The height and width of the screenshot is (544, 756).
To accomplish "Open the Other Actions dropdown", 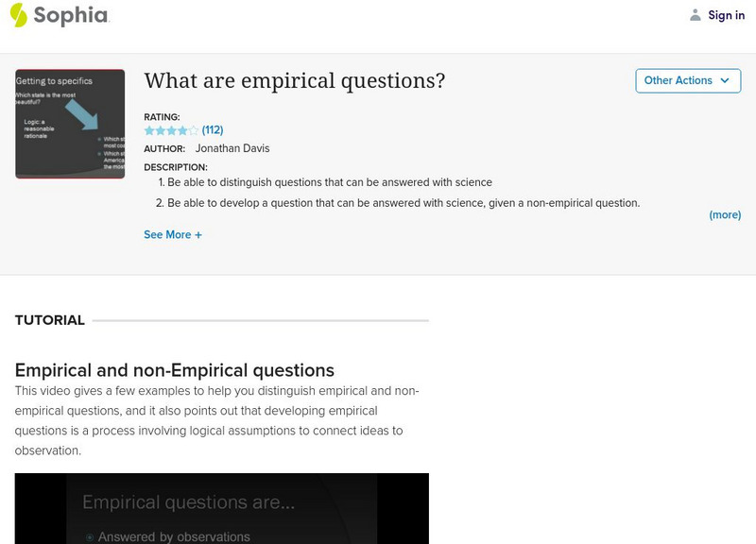I will tap(688, 80).
